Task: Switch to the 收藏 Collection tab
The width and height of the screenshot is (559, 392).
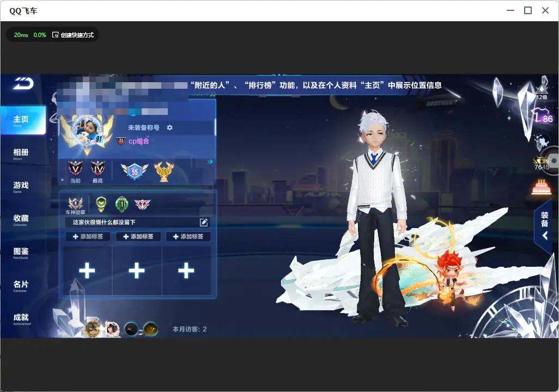Action: point(21,220)
